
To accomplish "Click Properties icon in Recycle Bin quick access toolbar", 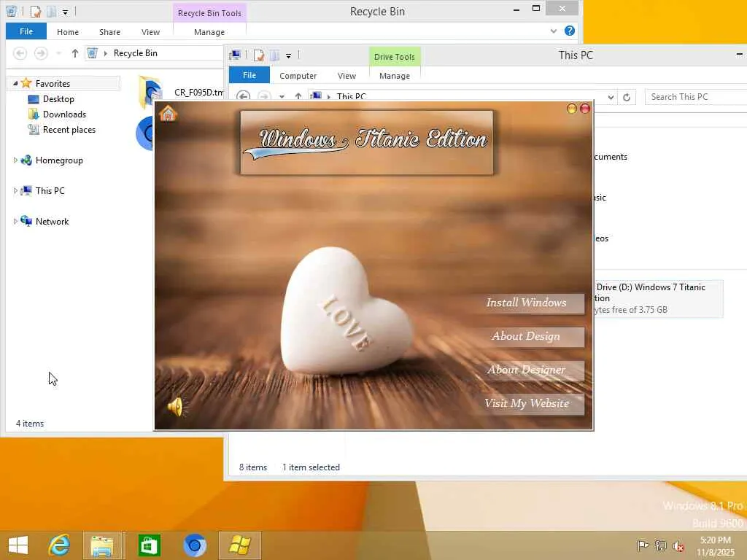I will click(x=36, y=12).
